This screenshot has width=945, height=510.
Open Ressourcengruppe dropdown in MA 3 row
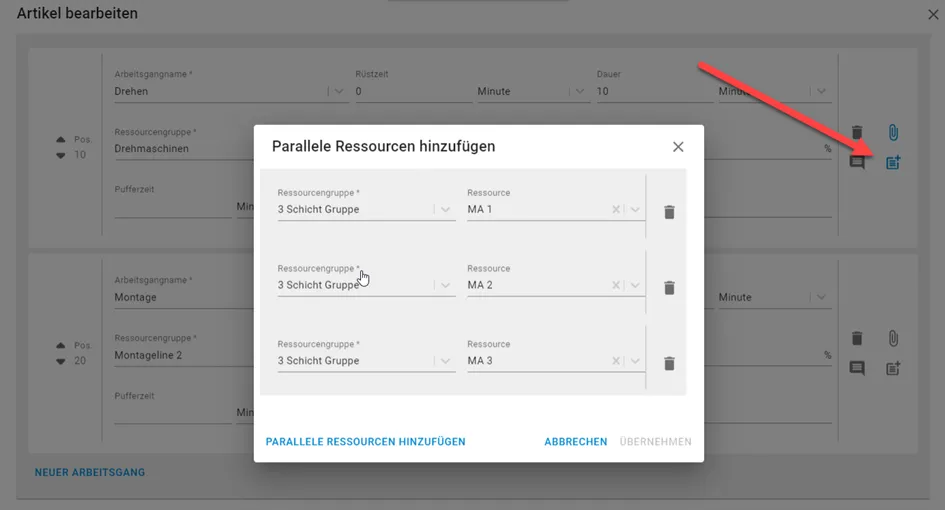[x=445, y=360]
